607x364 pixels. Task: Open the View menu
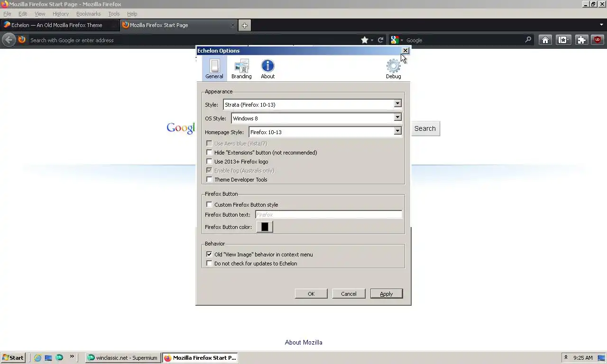click(40, 14)
